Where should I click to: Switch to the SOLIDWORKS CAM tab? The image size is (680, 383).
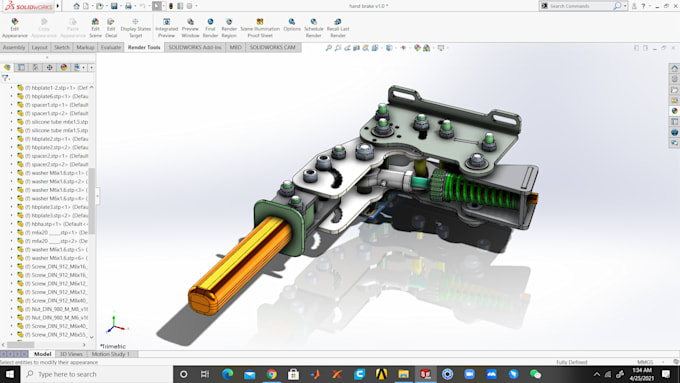pos(272,47)
